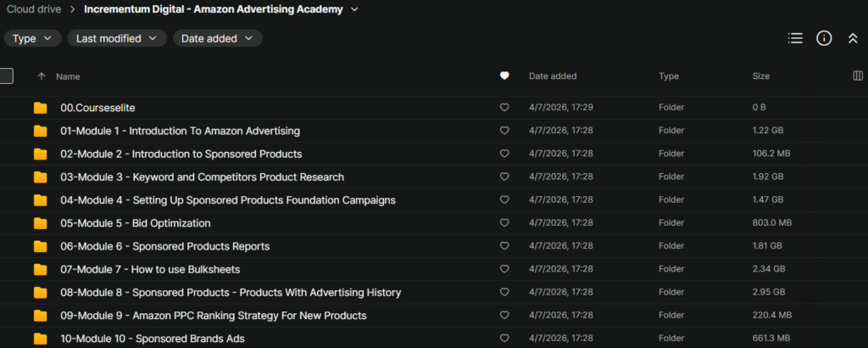Tick the select-all checkbox
The image size is (868, 348).
pyautogui.click(x=6, y=76)
